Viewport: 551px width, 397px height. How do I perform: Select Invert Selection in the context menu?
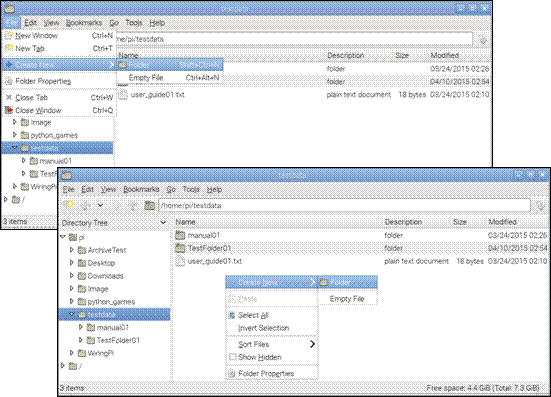coord(271,328)
